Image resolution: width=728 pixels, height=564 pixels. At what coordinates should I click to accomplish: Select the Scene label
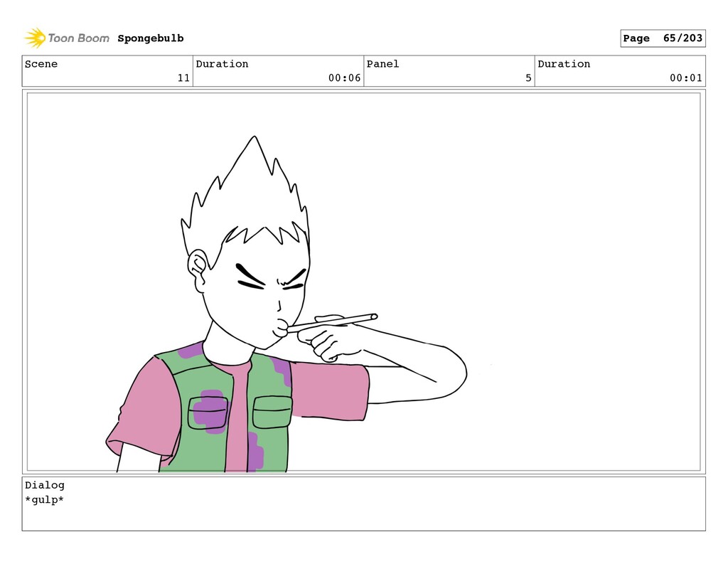(41, 63)
